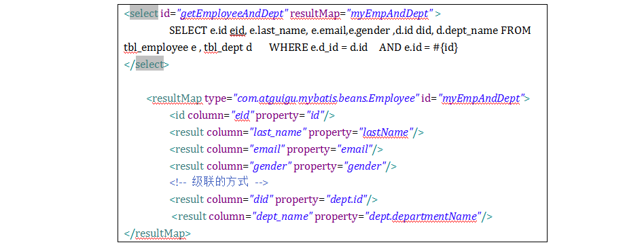Click the property value "gender"
This screenshot has width=644, height=247.
coord(365,166)
